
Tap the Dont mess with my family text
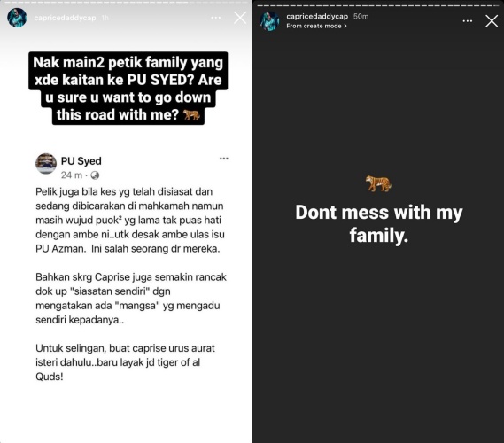click(x=378, y=224)
